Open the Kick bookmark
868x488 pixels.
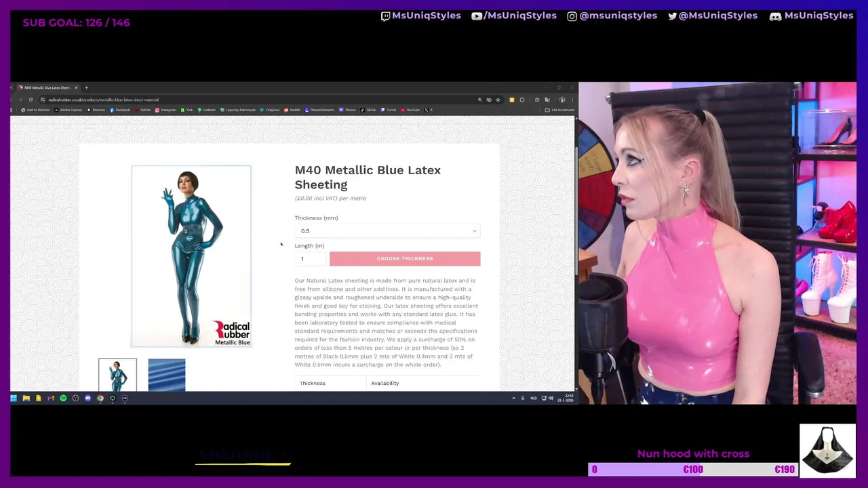[186, 110]
